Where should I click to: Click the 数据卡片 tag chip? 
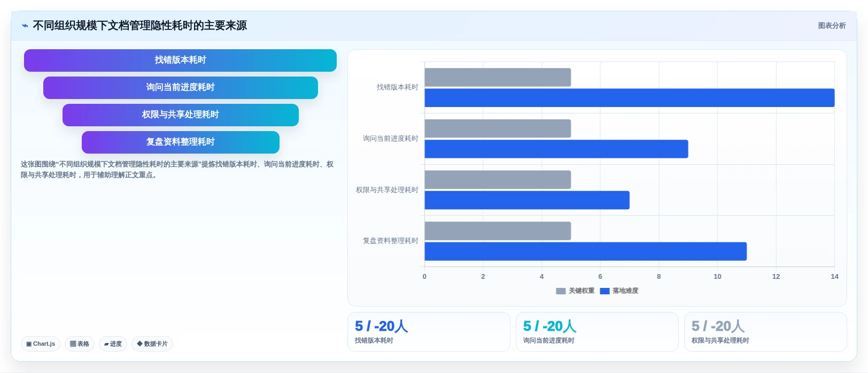(x=152, y=344)
